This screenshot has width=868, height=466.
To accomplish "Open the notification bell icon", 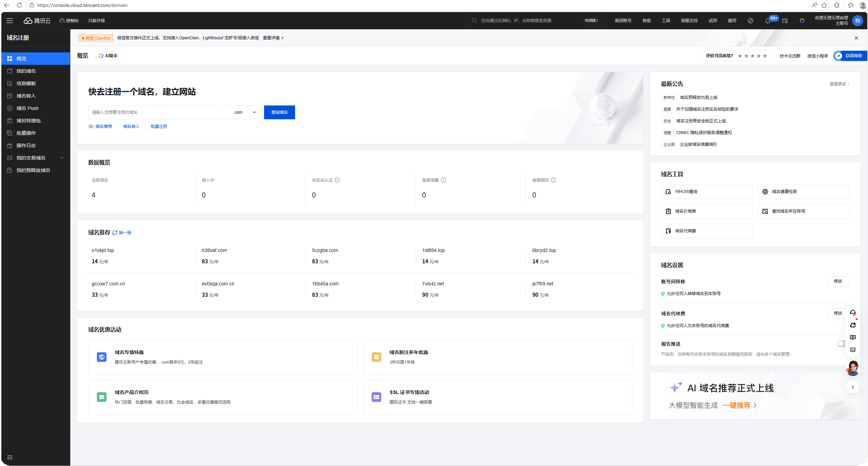I will tap(767, 21).
